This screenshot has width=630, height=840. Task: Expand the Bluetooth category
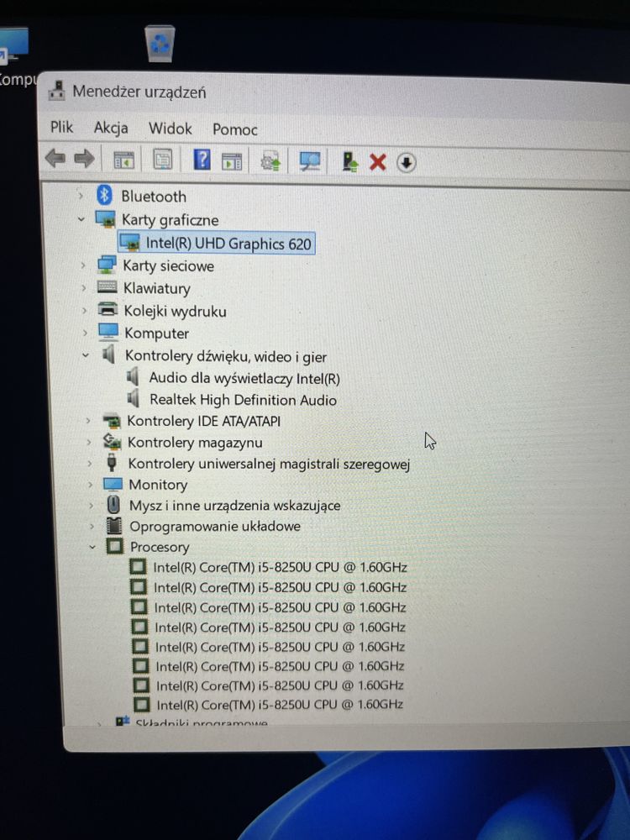(x=81, y=196)
